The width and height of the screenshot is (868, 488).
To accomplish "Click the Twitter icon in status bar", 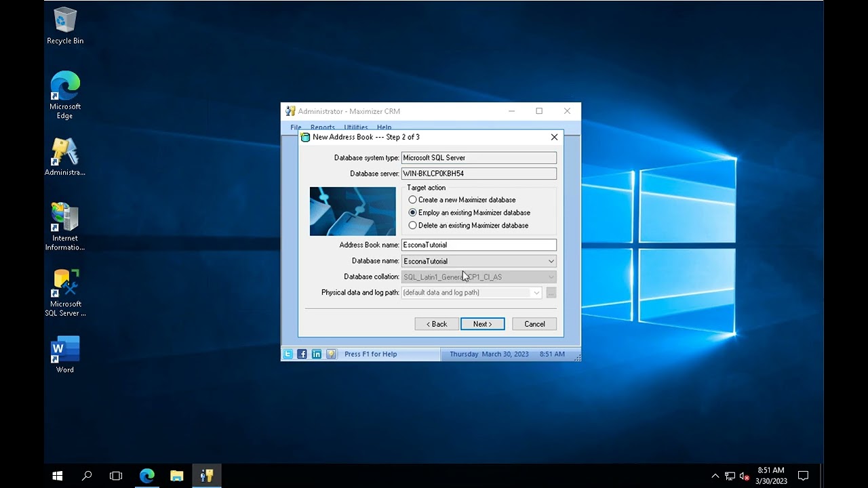I will click(288, 354).
